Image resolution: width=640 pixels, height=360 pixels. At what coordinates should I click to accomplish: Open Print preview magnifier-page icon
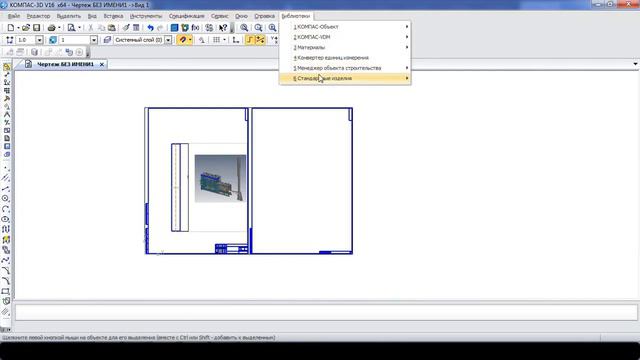[x=71, y=28]
